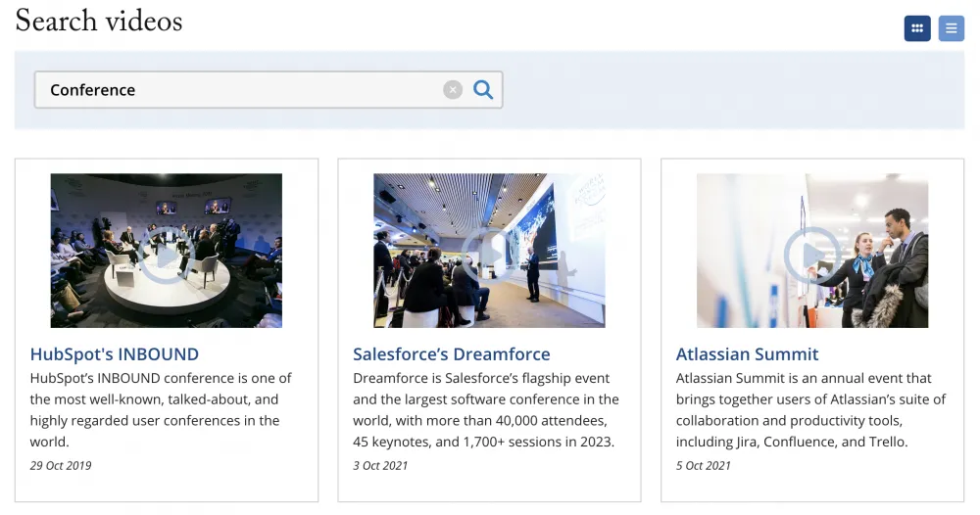
Task: Click the 29 Oct 2019 date
Action: [61, 466]
